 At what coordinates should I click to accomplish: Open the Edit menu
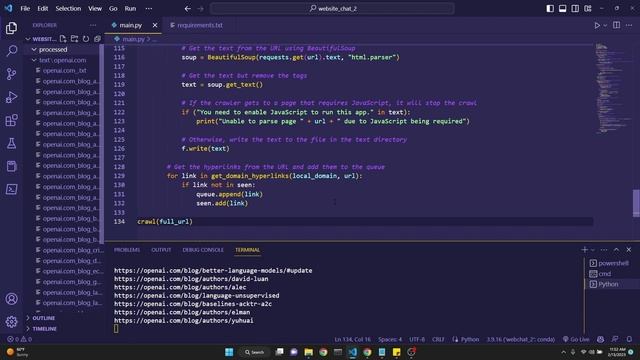coord(42,8)
